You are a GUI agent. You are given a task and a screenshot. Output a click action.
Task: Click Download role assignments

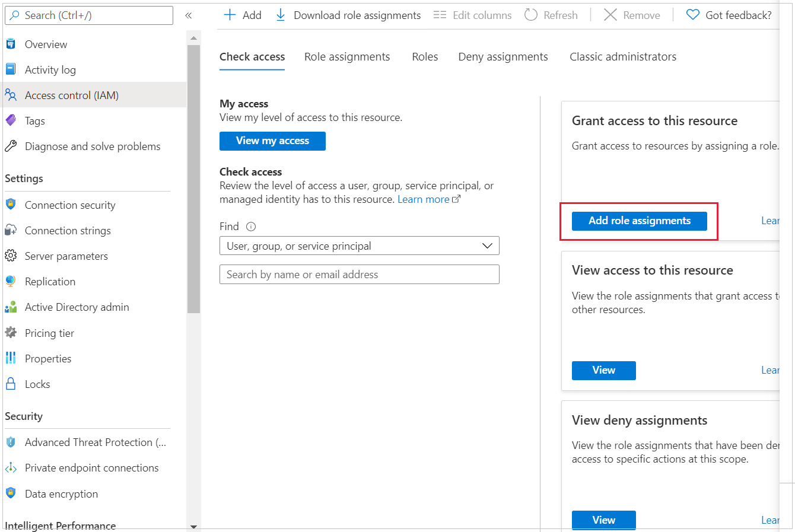click(x=357, y=15)
